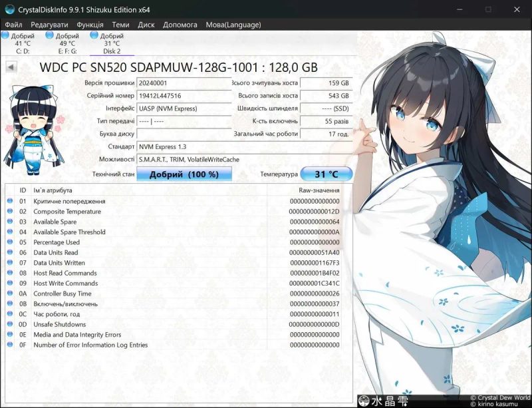Select the Data Units Written attribute name
Screen dimensions: 532x408
[59, 263]
